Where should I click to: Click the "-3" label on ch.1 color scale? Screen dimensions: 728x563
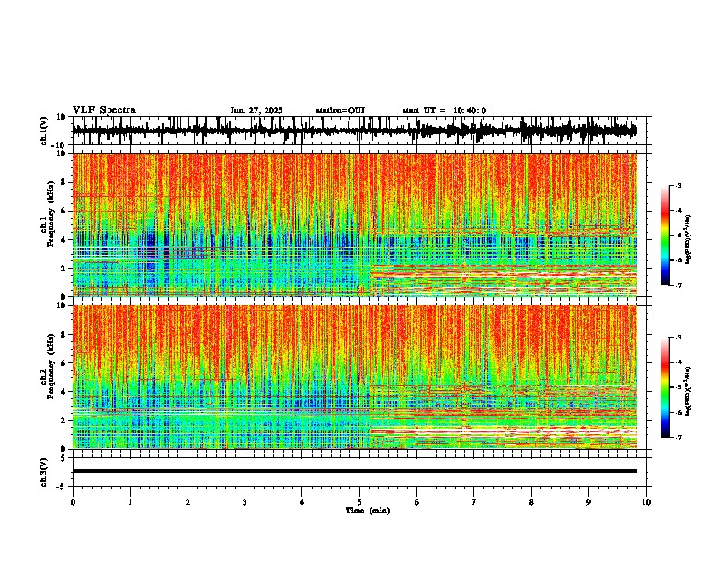pyautogui.click(x=678, y=186)
